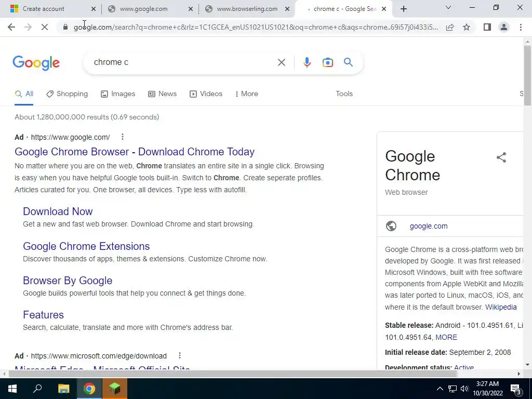
Task: Expand the More search categories menu
Action: [246, 94]
